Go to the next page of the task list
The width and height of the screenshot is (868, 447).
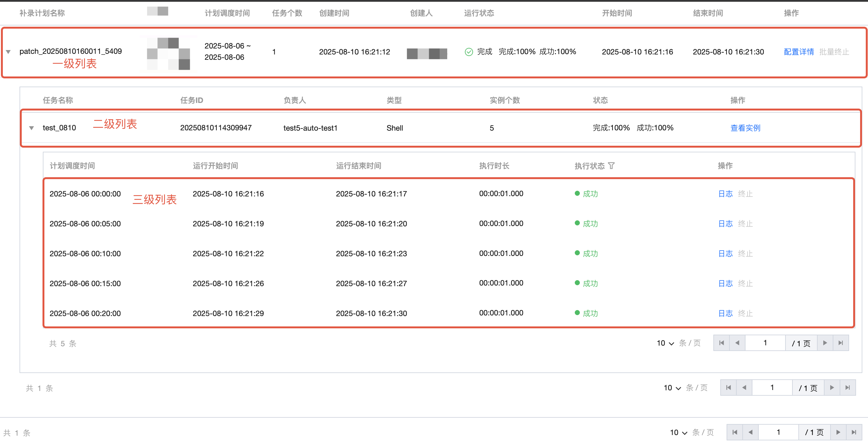pyautogui.click(x=831, y=388)
